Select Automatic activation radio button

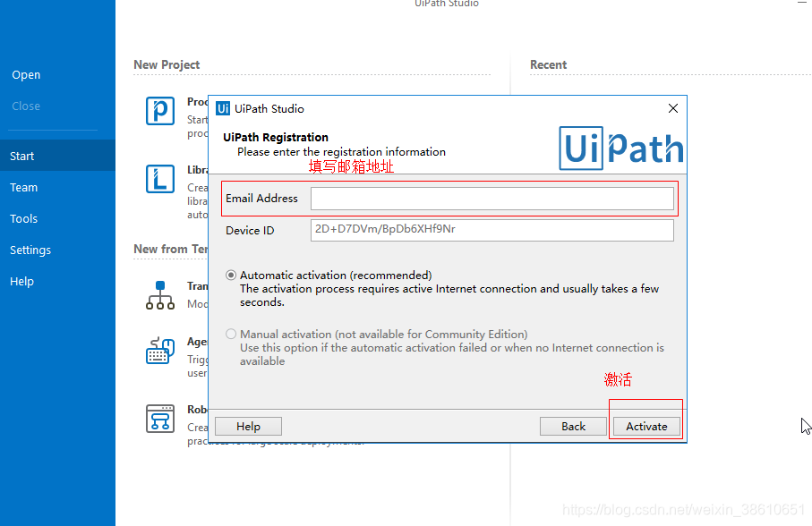(x=231, y=276)
